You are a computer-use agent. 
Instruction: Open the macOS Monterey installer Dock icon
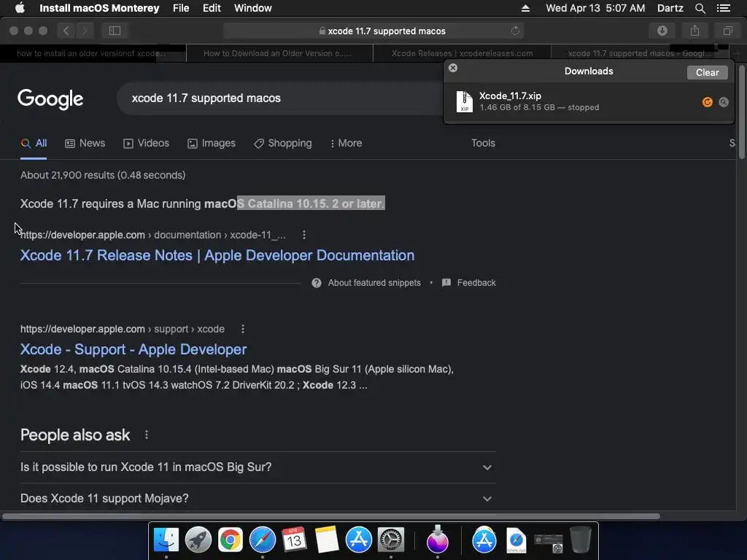[438, 540]
